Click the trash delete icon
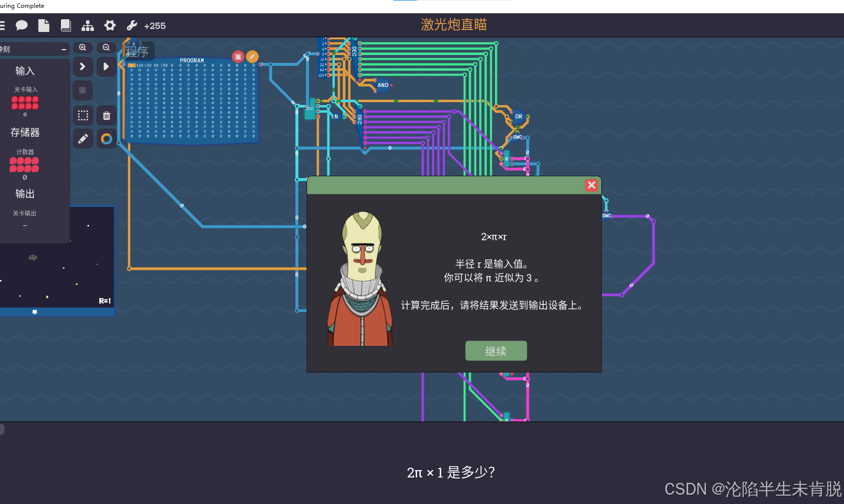 106,115
